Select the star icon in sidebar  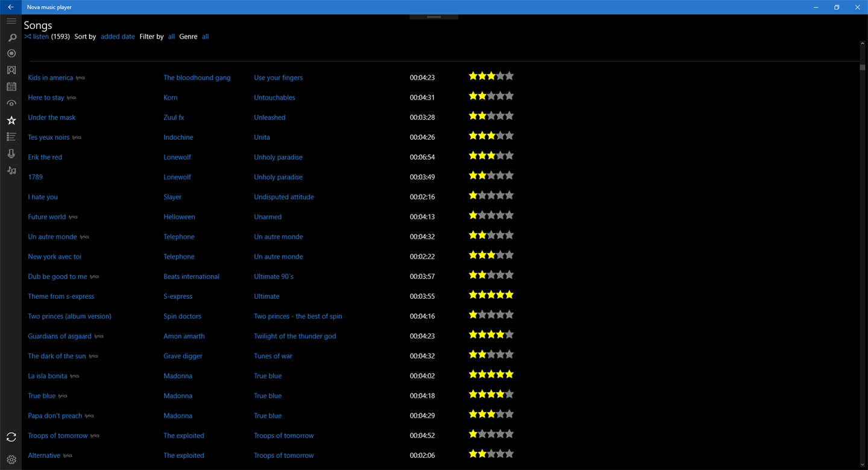[x=11, y=121]
